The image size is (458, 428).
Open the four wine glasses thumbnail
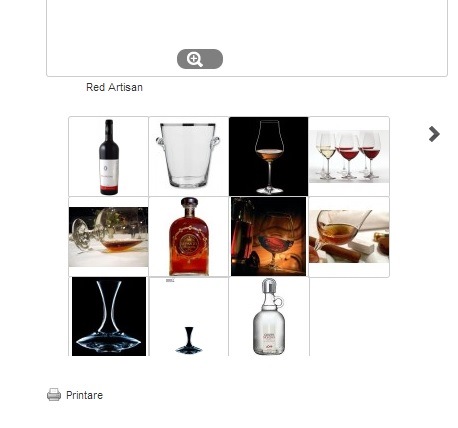(349, 157)
